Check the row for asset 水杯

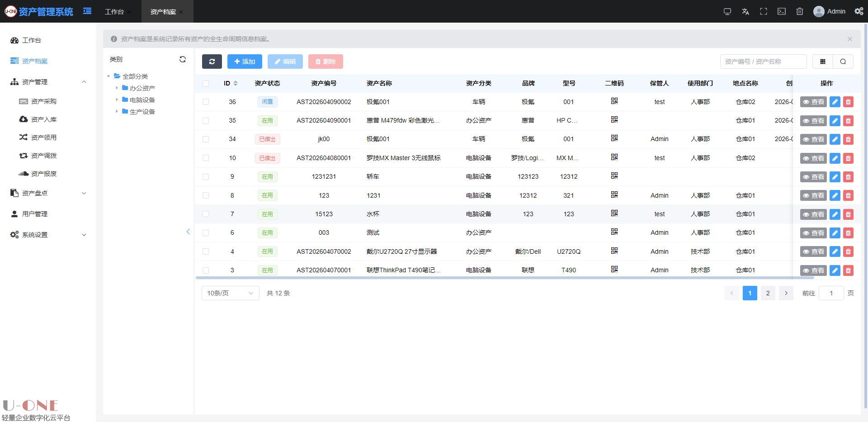click(x=206, y=214)
